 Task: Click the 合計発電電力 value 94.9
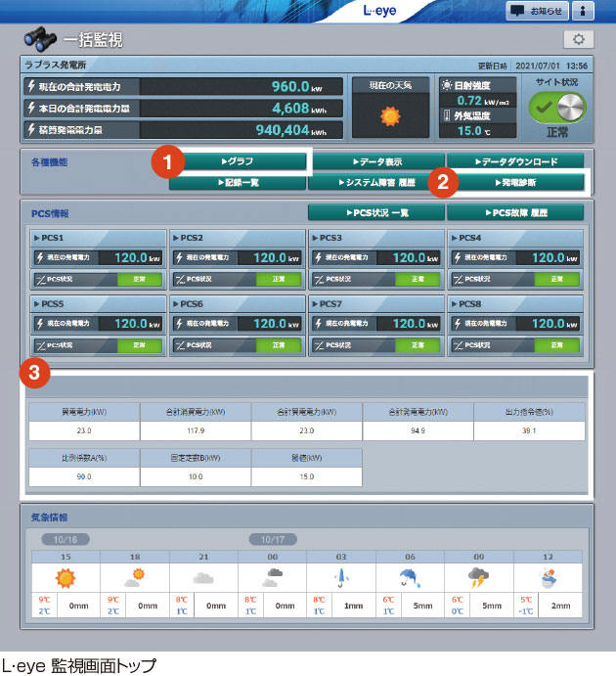click(x=418, y=430)
